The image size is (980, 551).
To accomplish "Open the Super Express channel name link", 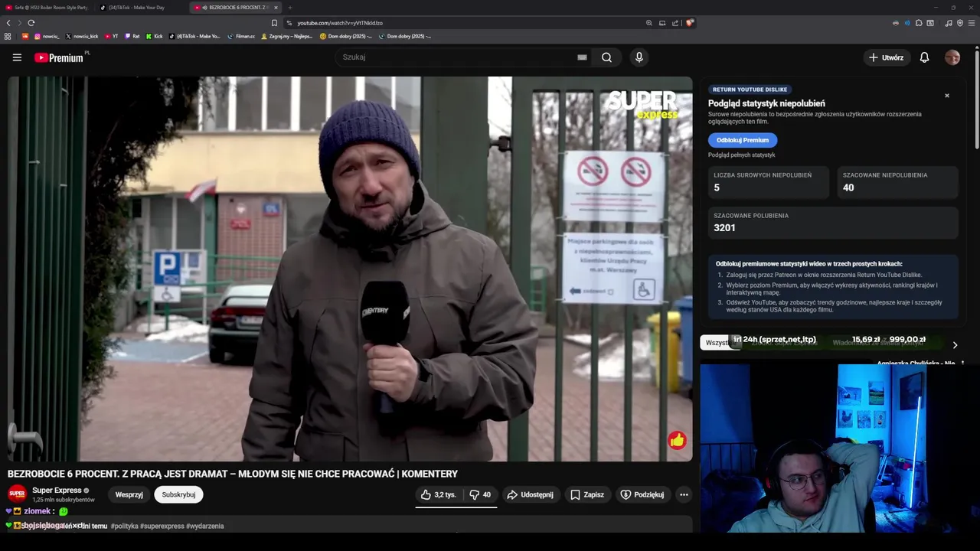I will 57,490.
